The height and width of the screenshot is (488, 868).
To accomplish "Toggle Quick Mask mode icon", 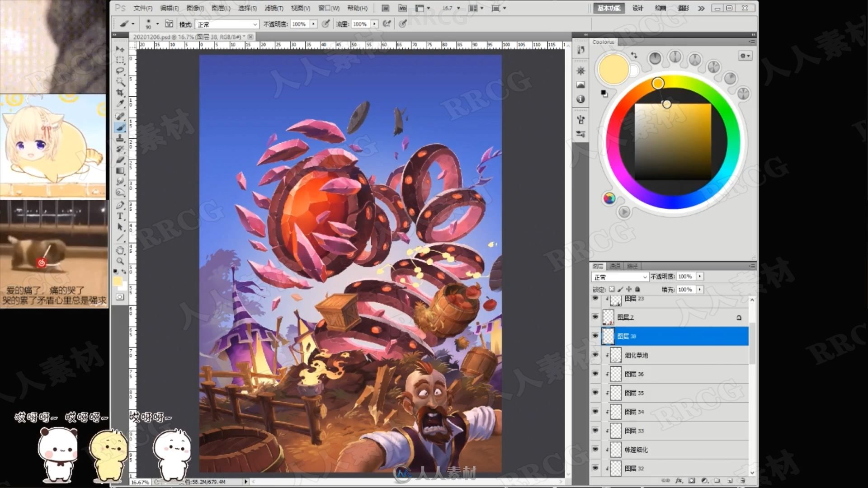I will coord(120,297).
